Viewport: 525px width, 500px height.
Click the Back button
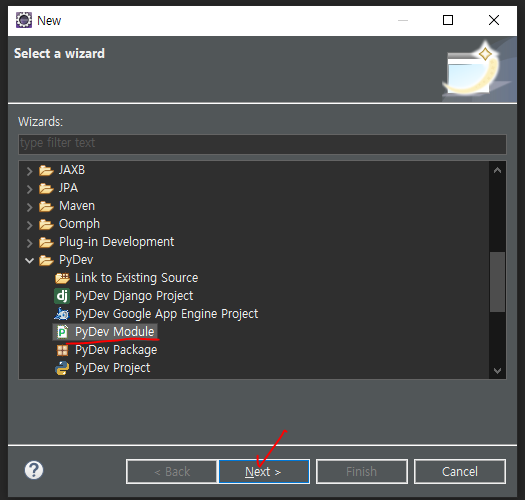(172, 472)
